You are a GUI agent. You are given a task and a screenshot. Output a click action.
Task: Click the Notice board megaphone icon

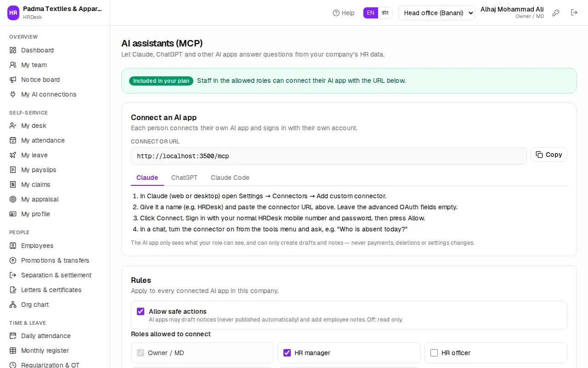pyautogui.click(x=13, y=80)
